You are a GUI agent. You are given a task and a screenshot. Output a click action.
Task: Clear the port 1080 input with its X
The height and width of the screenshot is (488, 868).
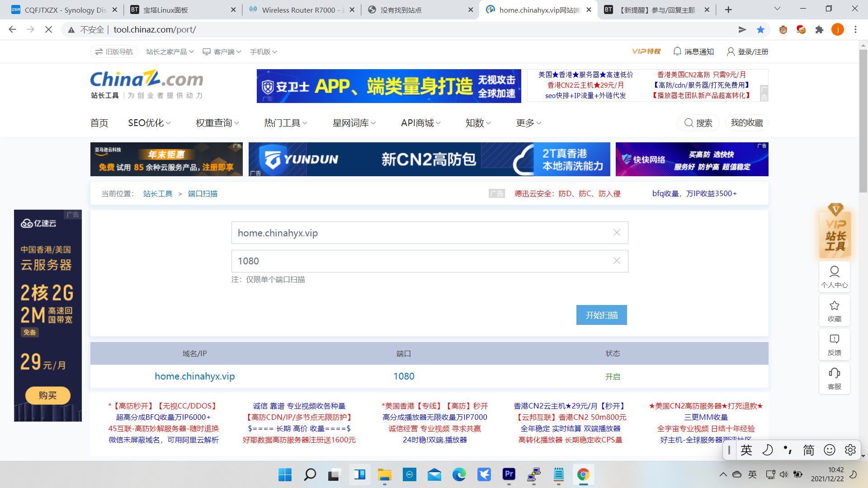[x=617, y=261]
